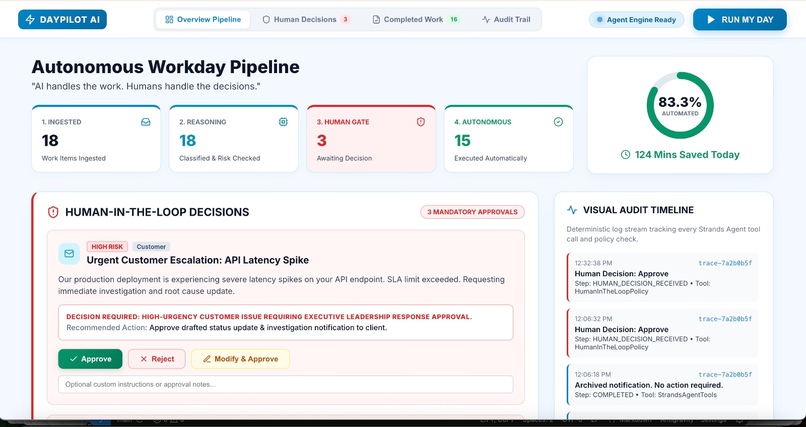This screenshot has width=806, height=427.
Task: Go to the Audit Trail tab
Action: tap(506, 20)
